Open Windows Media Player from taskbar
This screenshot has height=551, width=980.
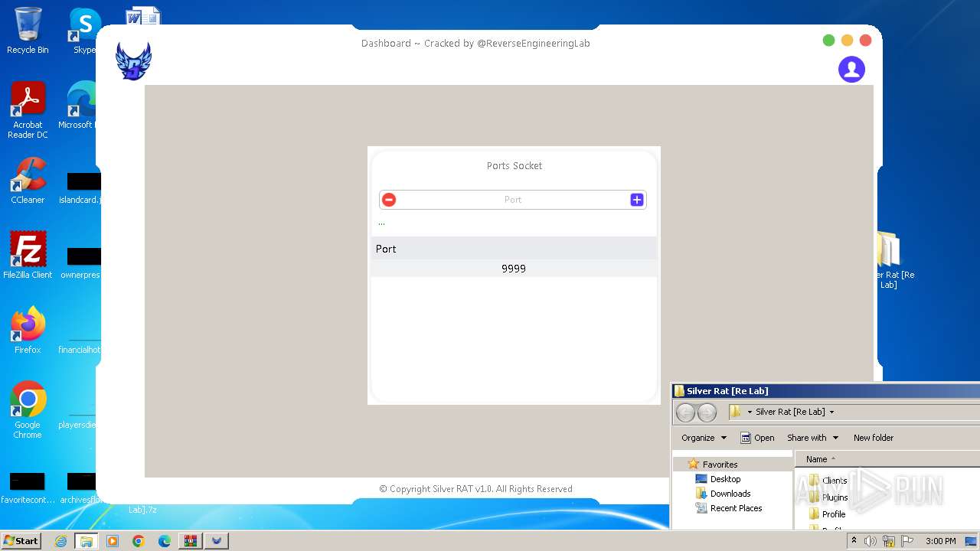(x=113, y=541)
